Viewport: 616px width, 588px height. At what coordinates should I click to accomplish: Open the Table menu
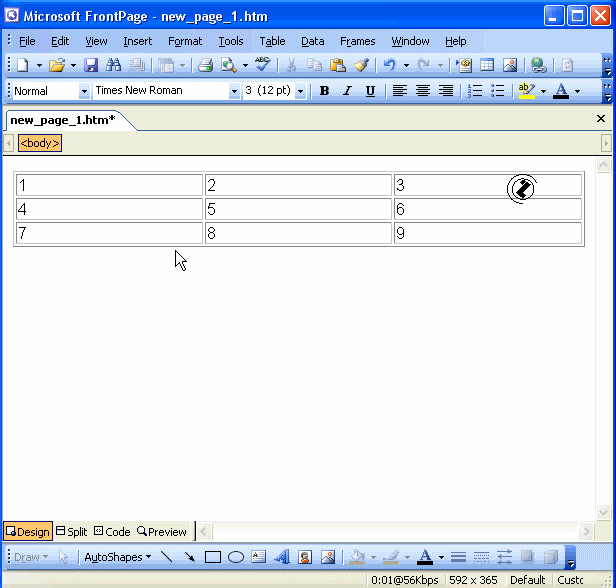(272, 41)
